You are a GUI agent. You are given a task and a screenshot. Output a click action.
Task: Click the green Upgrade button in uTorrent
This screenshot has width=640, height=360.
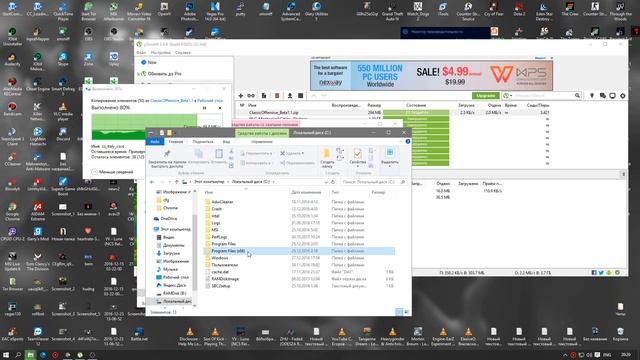[x=486, y=96]
